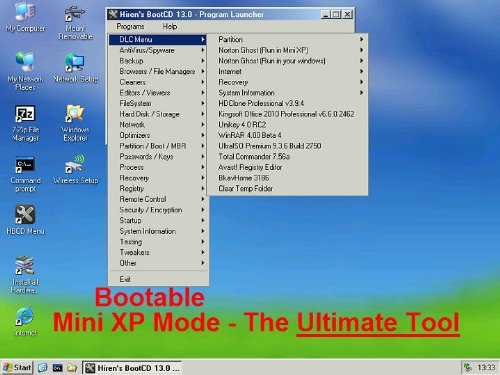The image size is (500, 375).
Task: Launch Total Commander 7.56a
Action: pyautogui.click(x=287, y=157)
